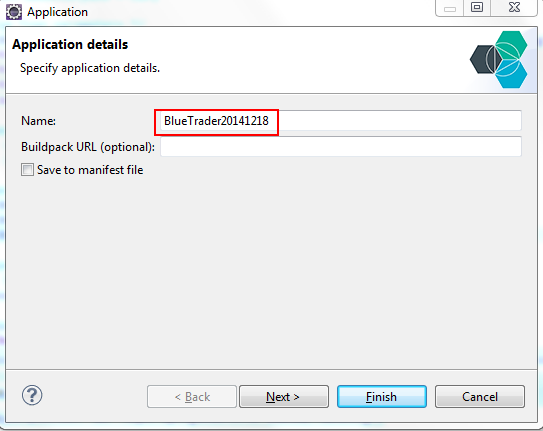Click the help question mark icon
Screen dimensions: 543x431
pyautogui.click(x=32, y=395)
